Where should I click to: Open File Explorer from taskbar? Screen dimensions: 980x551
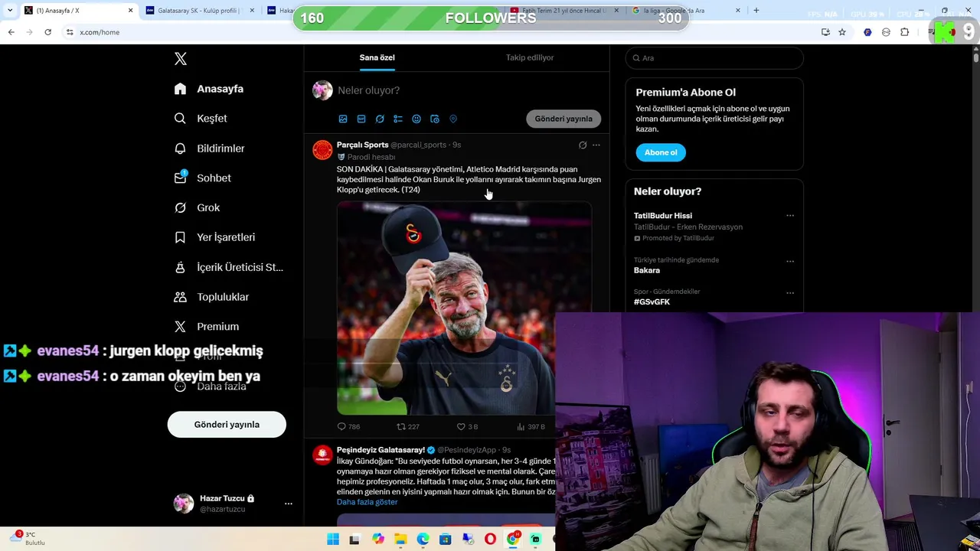click(x=400, y=540)
